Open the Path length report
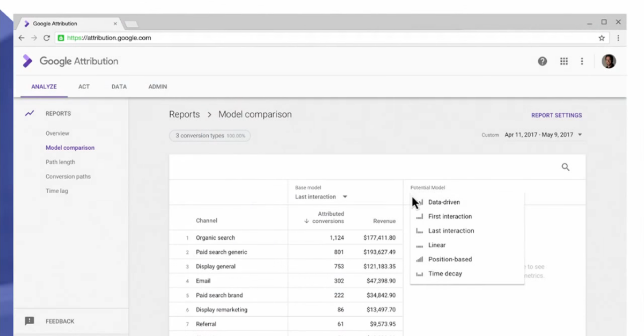 pyautogui.click(x=60, y=162)
